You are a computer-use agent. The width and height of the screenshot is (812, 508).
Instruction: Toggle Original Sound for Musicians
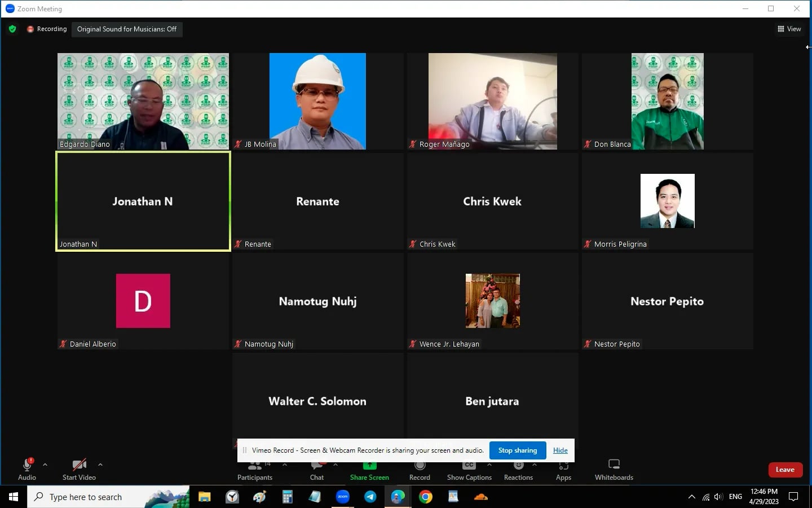click(x=127, y=29)
